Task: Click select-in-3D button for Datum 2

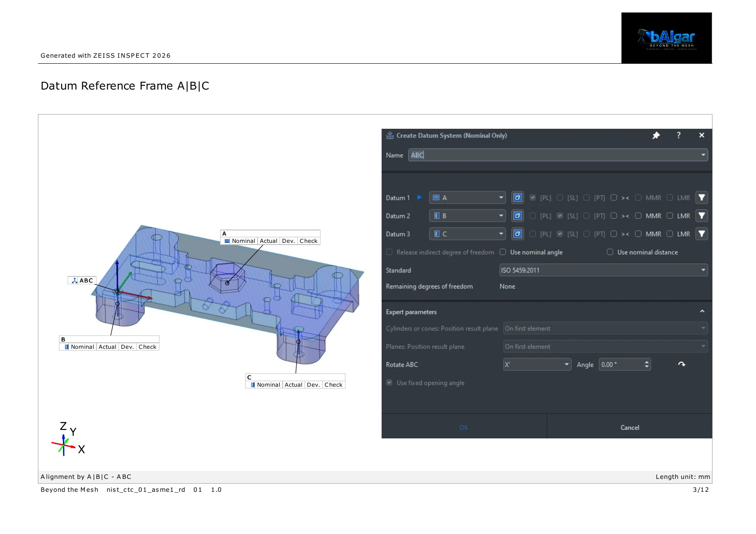Action: tap(518, 216)
